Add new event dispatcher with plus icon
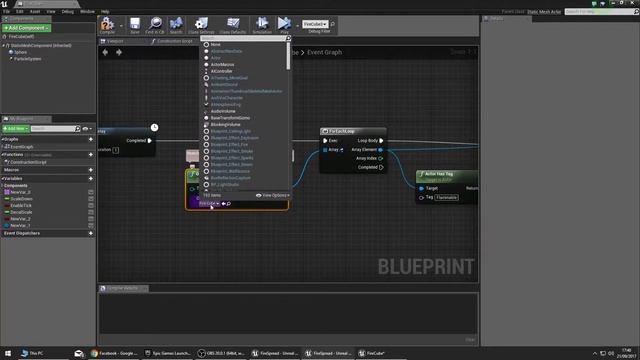Image resolution: width=640 pixels, height=360 pixels. point(91,233)
